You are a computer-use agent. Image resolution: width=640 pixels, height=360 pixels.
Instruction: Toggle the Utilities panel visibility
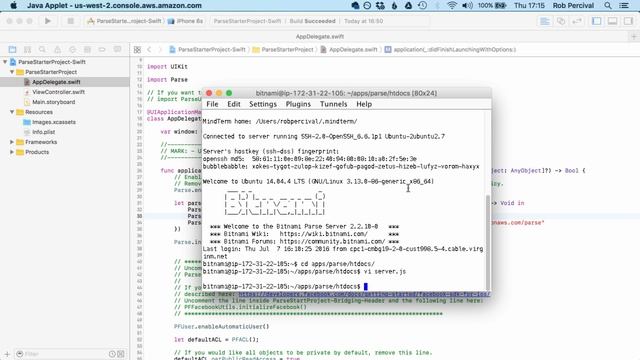(x=628, y=21)
